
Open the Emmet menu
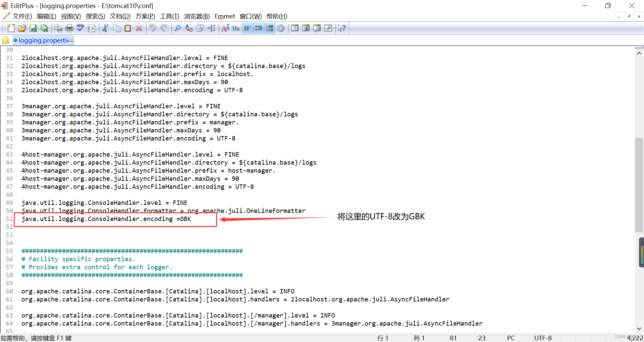coord(224,16)
